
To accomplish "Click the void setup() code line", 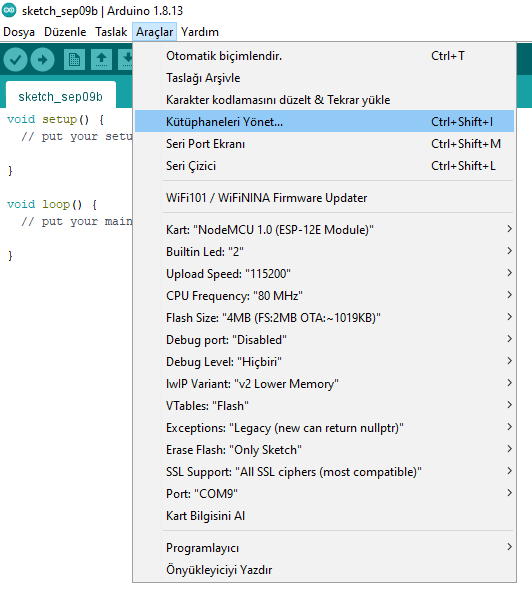I will tap(55, 119).
